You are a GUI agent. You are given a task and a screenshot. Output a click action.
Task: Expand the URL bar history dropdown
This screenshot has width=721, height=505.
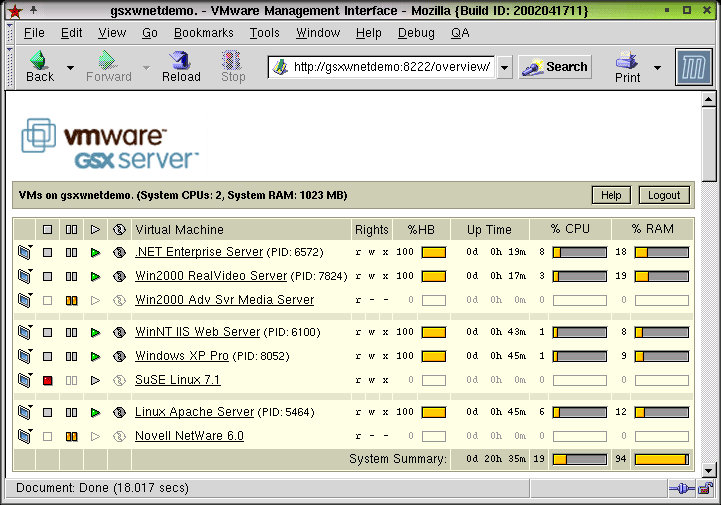point(504,68)
